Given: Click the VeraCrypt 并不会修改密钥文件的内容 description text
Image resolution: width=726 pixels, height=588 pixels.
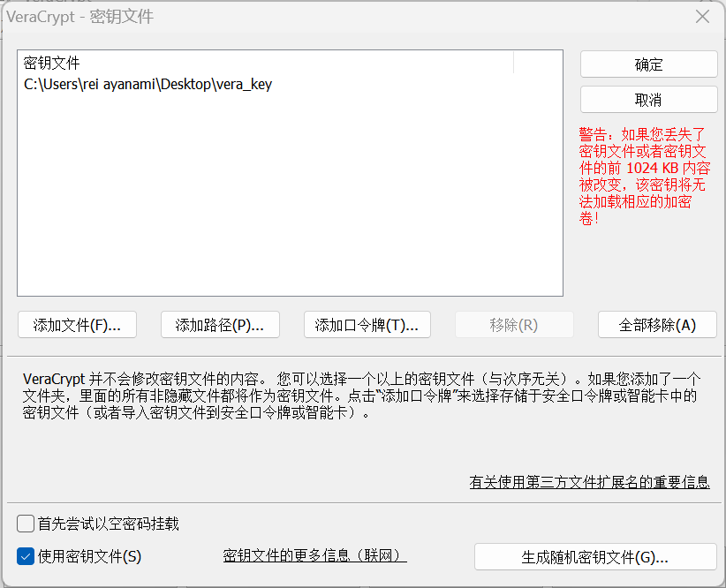Looking at the screenshot, I should [x=361, y=396].
